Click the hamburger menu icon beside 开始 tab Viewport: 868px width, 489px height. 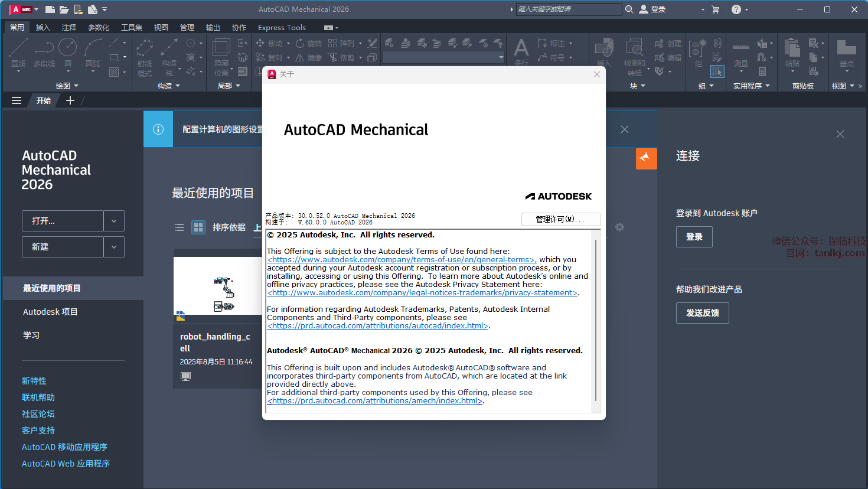pos(17,100)
